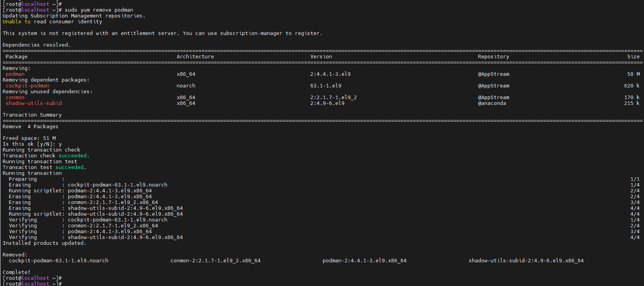
Task: Click the 'Repository' column header
Action: (493, 57)
